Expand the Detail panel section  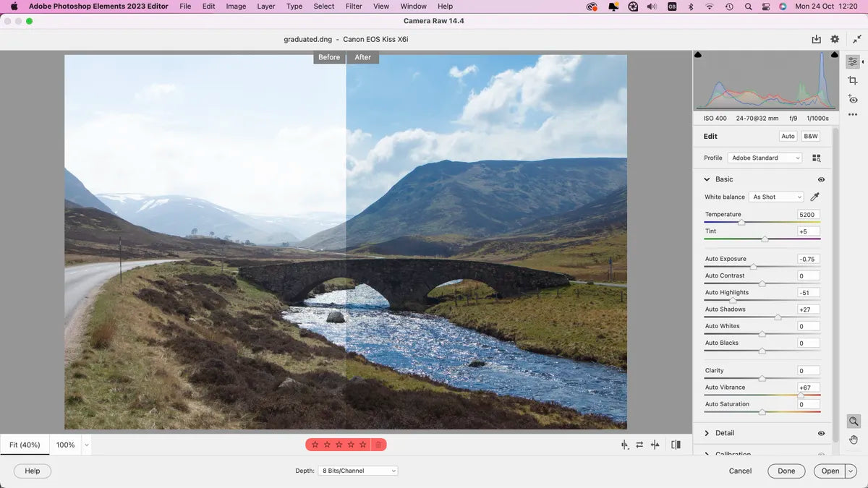[707, 433]
